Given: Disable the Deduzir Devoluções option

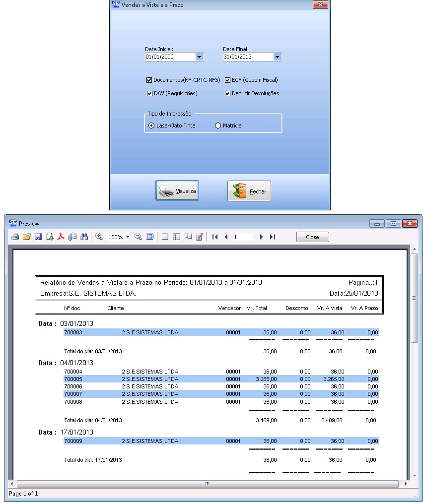Looking at the screenshot, I should click(x=228, y=93).
